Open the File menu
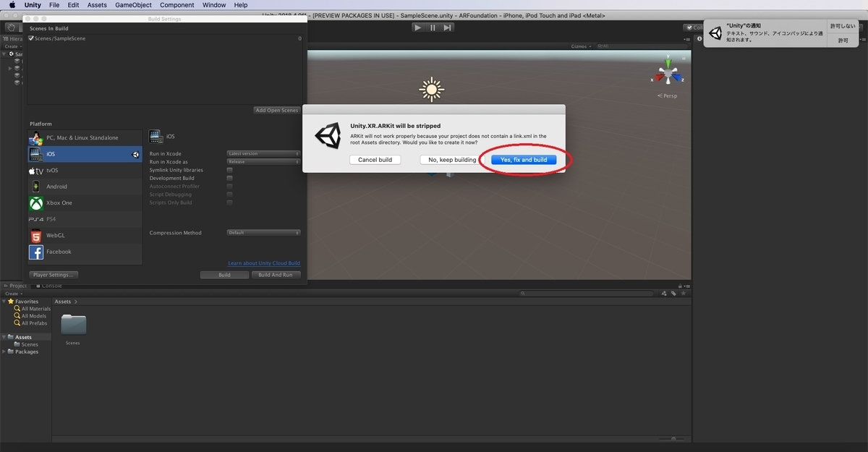This screenshot has width=868, height=452. tap(55, 5)
